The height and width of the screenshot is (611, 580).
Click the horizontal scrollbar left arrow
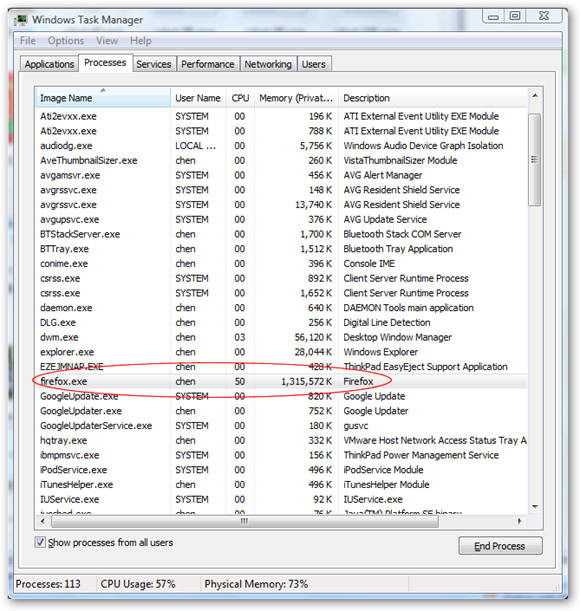43,521
